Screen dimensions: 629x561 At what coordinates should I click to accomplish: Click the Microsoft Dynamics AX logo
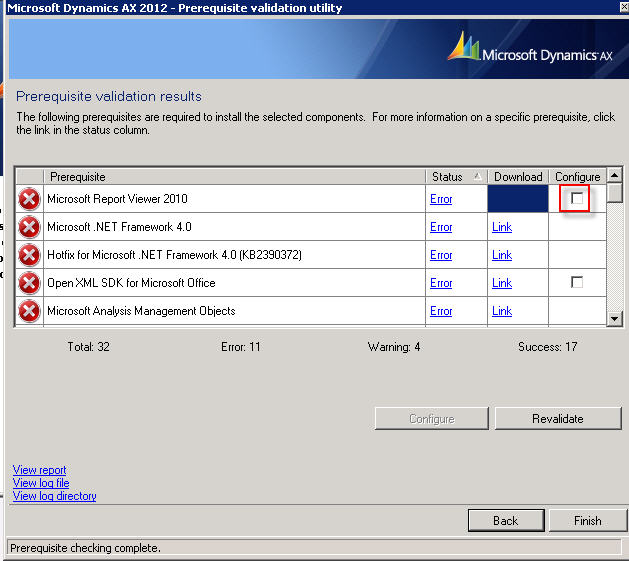pyautogui.click(x=530, y=47)
